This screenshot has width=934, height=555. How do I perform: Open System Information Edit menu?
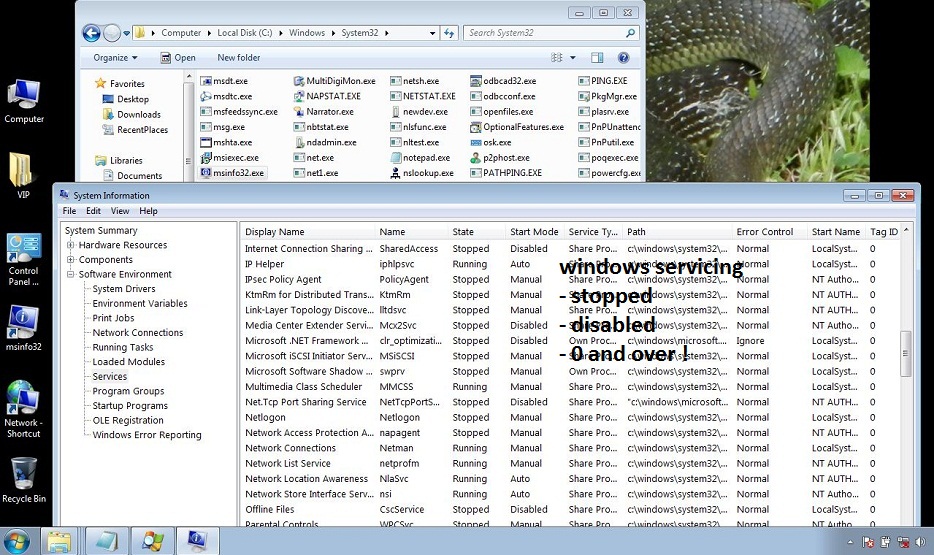coord(93,211)
